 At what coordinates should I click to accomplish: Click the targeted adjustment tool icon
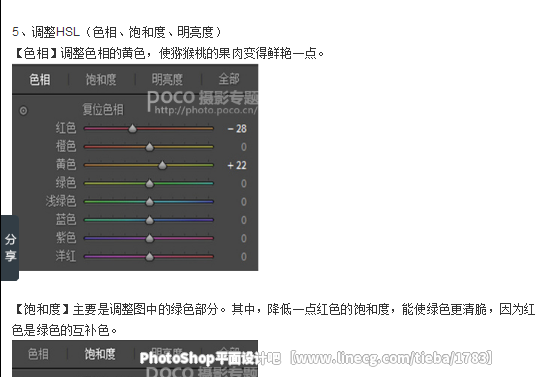[23, 111]
